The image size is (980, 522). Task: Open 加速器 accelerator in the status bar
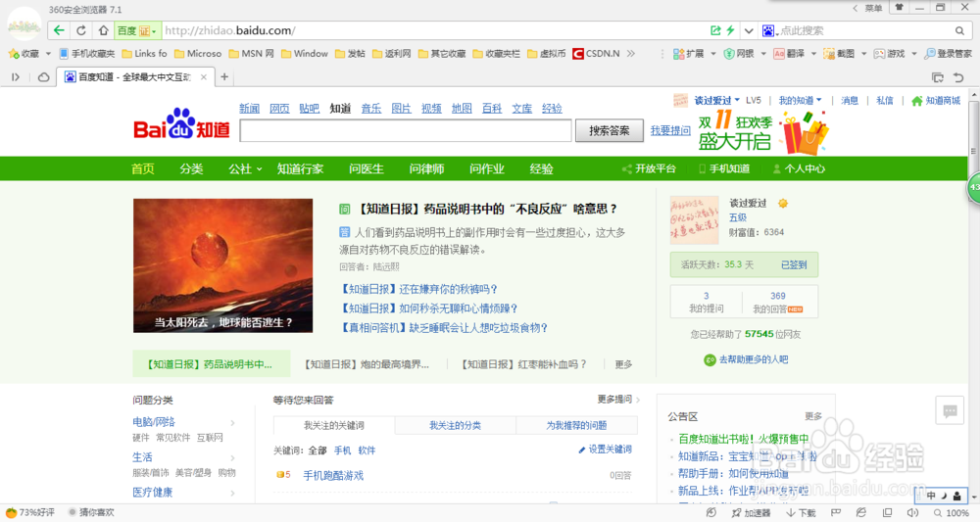pyautogui.click(x=752, y=512)
